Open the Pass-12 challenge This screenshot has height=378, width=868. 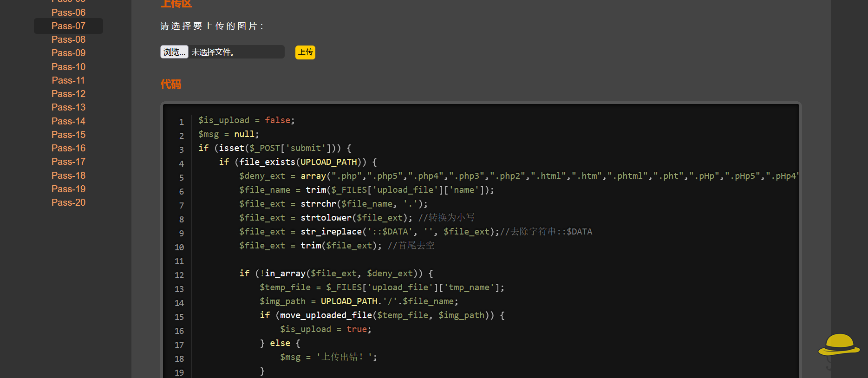pos(68,94)
